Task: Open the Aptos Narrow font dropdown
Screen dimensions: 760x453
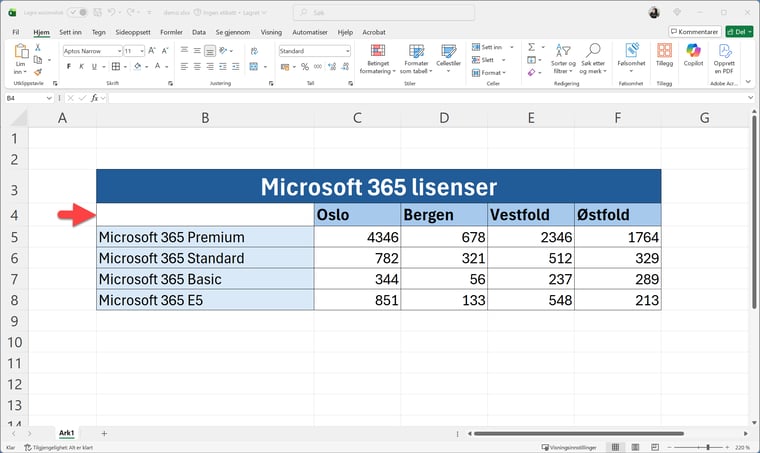Action: [119, 51]
